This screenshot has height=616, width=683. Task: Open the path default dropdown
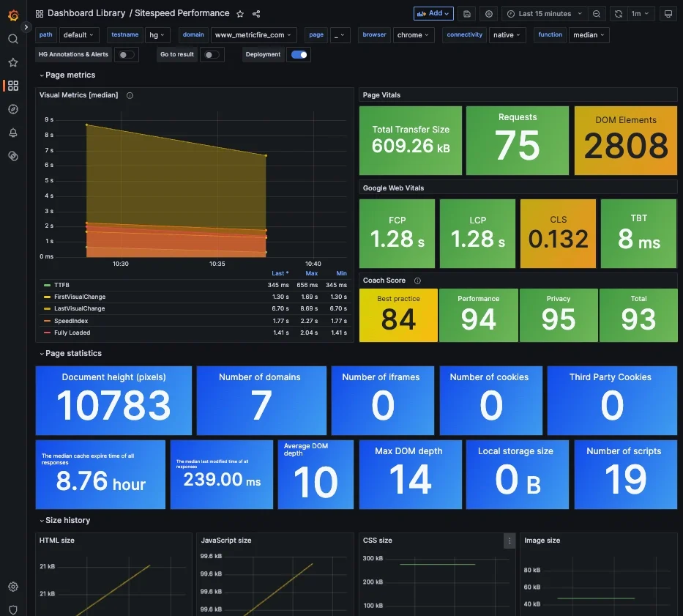pyautogui.click(x=79, y=35)
